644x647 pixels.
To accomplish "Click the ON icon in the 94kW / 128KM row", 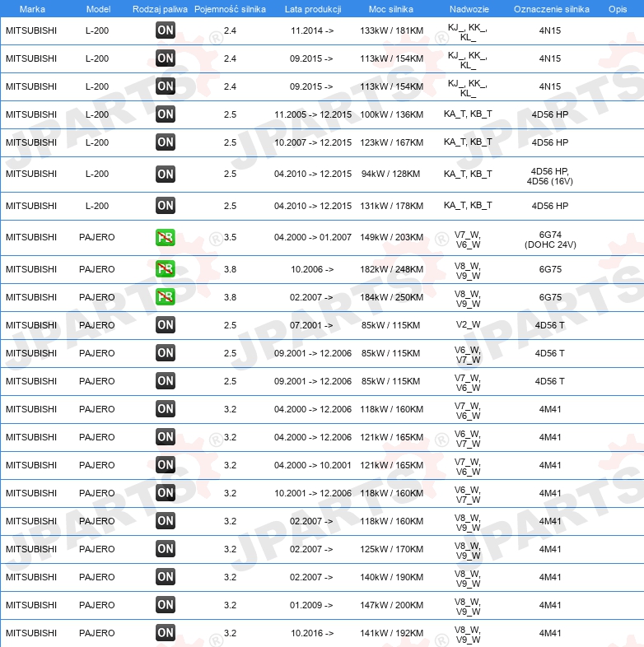I will [166, 175].
